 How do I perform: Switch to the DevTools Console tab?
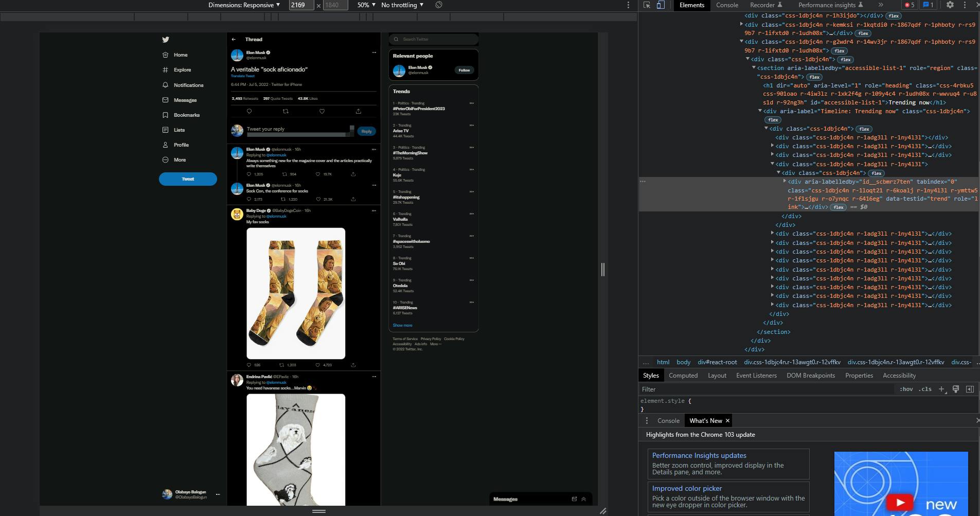[727, 5]
